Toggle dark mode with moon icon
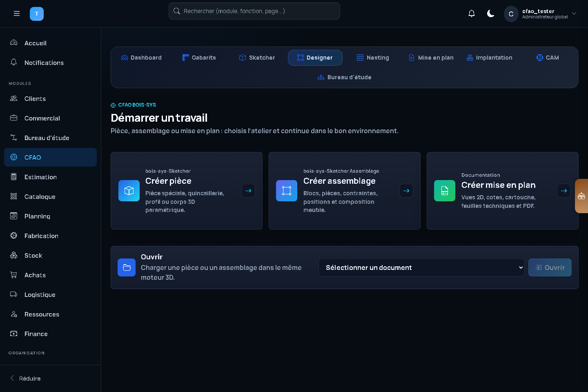Screen dimensions: 588x392 pos(491,13)
